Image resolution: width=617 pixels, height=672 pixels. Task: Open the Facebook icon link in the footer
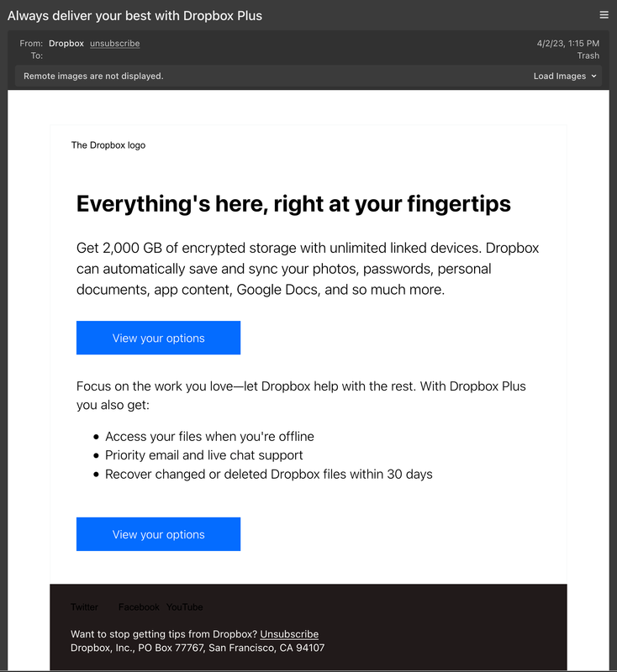(139, 607)
